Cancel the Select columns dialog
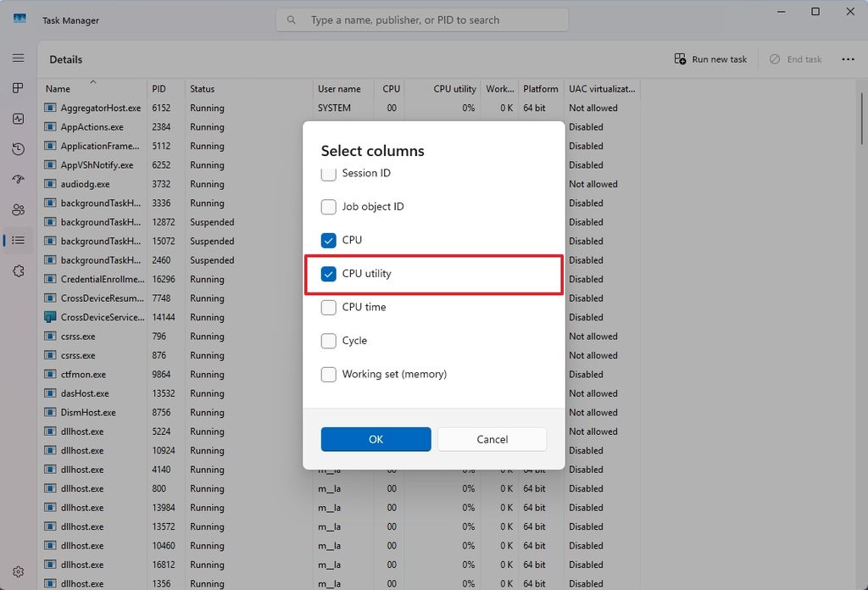The width and height of the screenshot is (868, 590). coord(492,439)
